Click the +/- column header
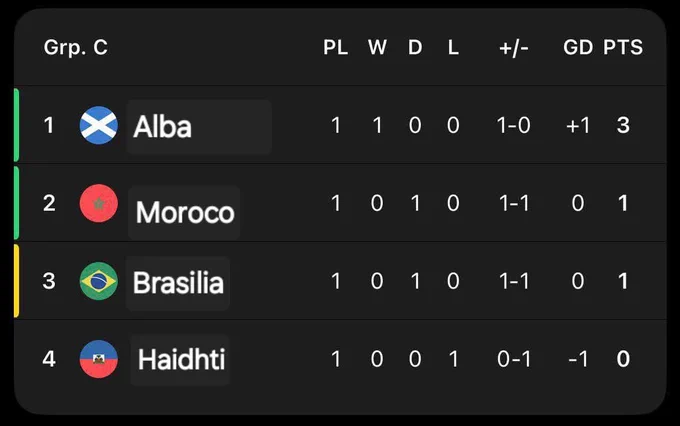The width and height of the screenshot is (680, 426). [x=514, y=48]
